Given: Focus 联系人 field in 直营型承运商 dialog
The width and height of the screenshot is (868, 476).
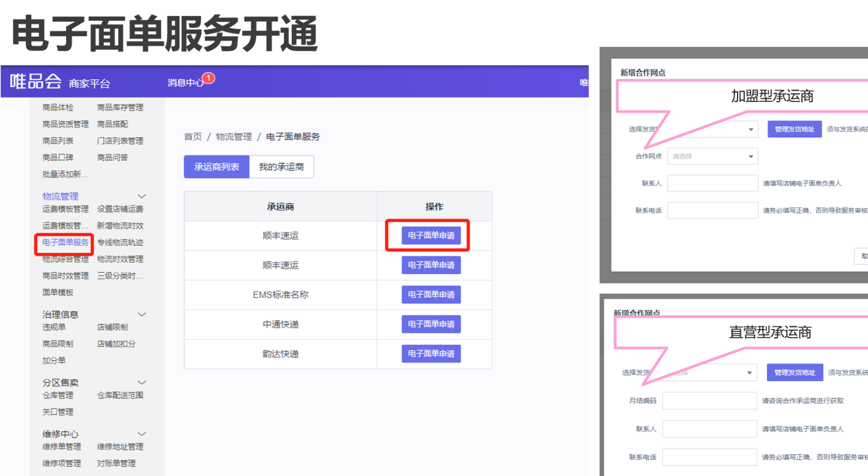Looking at the screenshot, I should 709,429.
